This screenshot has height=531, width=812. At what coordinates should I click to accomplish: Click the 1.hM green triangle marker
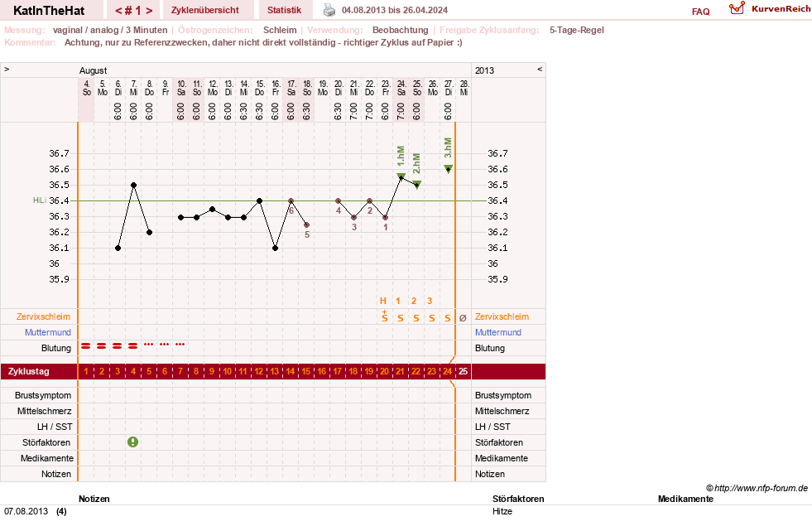click(401, 176)
